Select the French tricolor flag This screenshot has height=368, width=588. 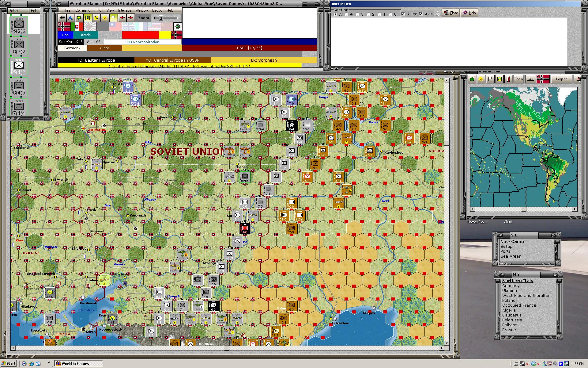click(141, 27)
